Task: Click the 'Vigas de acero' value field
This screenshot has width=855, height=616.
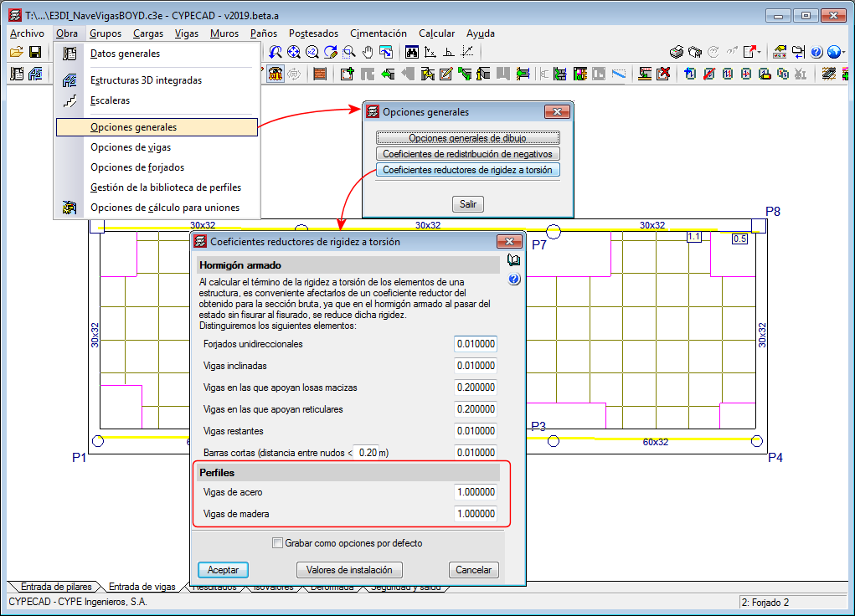Action: coord(476,492)
